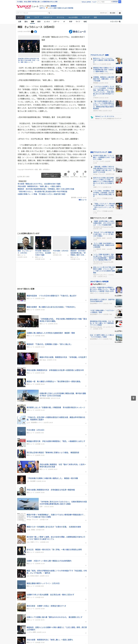138x644 pixels.
Task: Select the トップ tab
Action: click(20, 17)
